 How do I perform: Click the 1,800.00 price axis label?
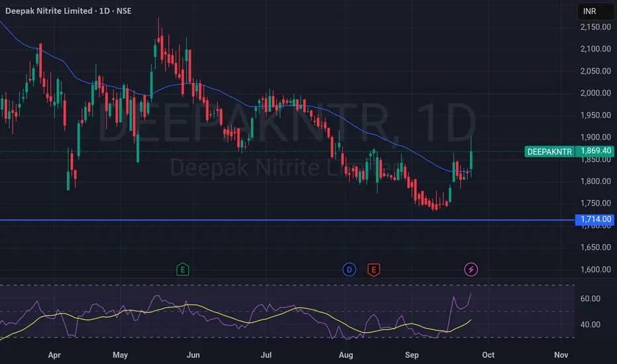click(x=595, y=181)
